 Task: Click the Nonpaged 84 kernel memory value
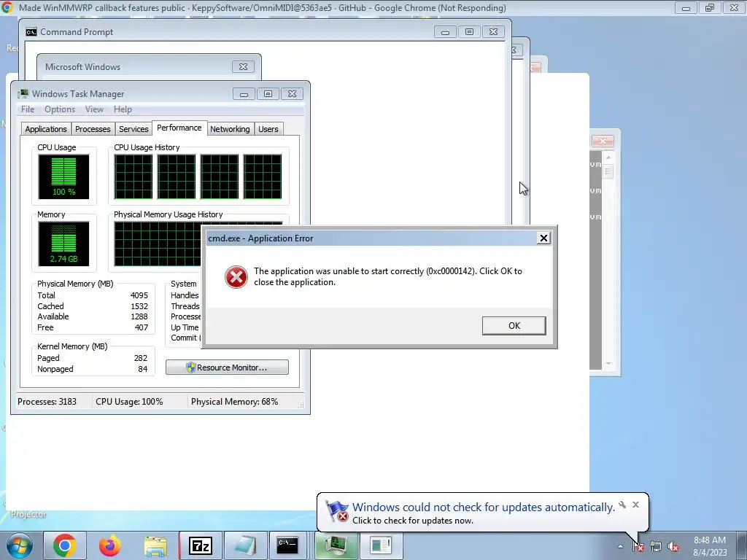coord(142,368)
